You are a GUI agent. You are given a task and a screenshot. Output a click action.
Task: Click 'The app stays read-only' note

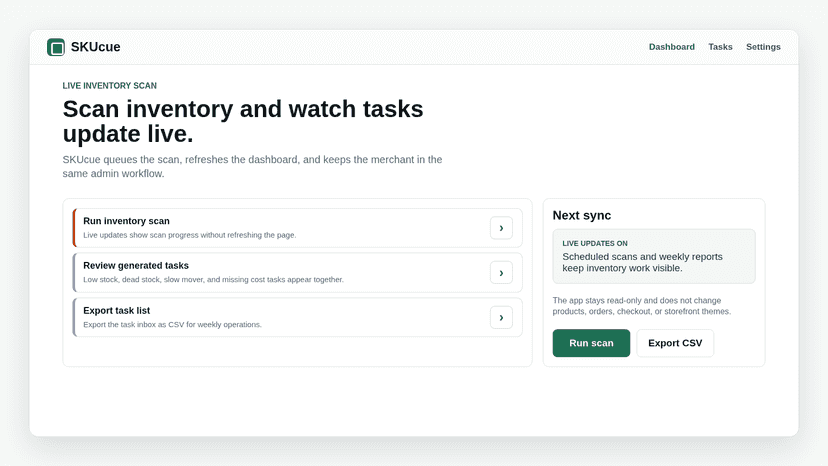pos(642,306)
